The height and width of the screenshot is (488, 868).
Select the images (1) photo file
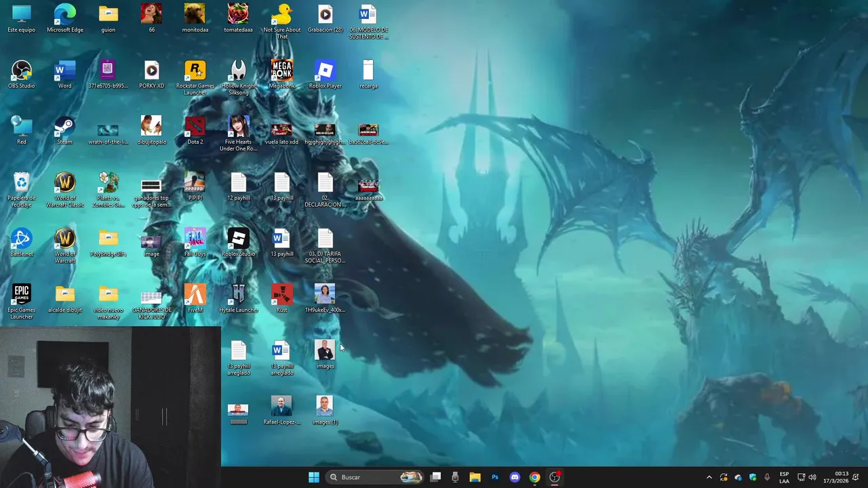[x=325, y=411]
